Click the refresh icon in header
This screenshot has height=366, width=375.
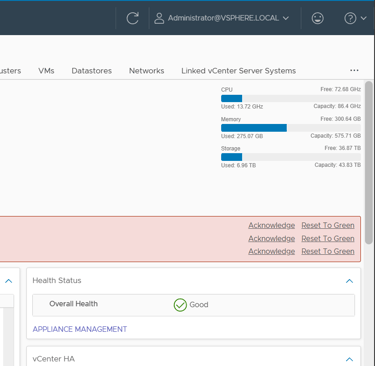(x=132, y=18)
